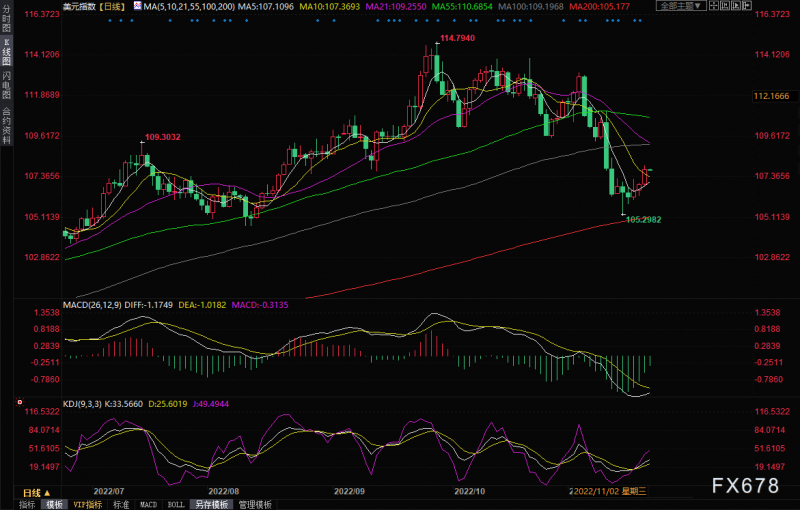800x510 pixels.
Task: Click the crosshair cursor toolbar icon
Action: tap(714, 6)
